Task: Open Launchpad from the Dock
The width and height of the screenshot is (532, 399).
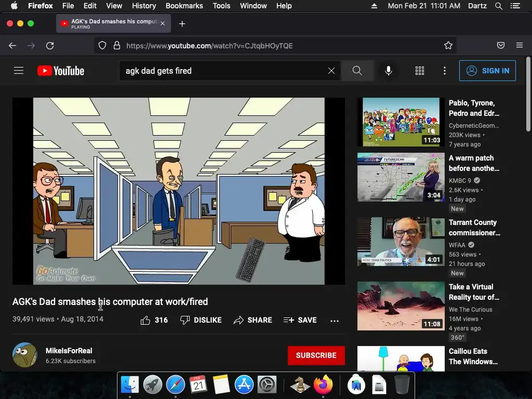Action: pyautogui.click(x=153, y=385)
